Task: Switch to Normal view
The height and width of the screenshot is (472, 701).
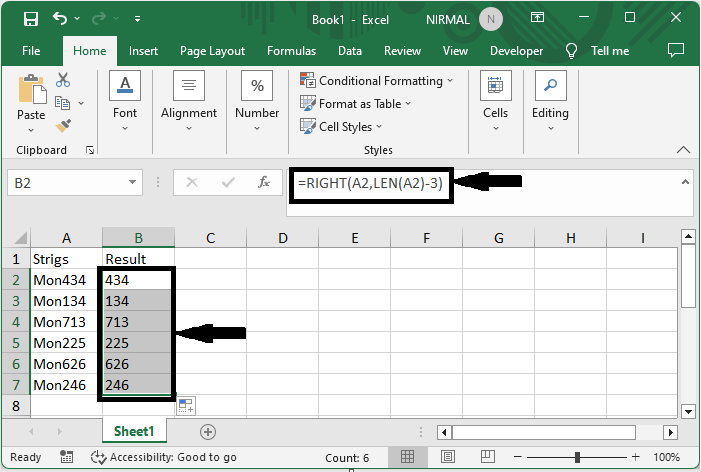Action: (407, 456)
